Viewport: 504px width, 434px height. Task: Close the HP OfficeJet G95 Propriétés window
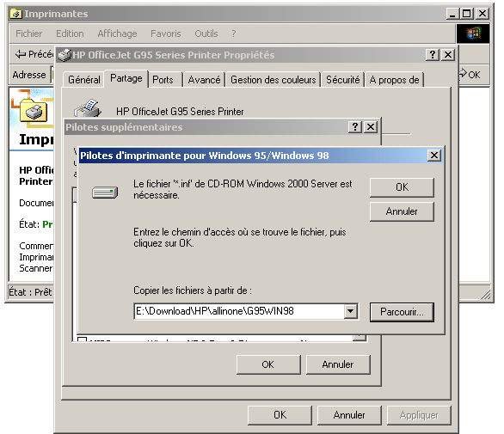tap(448, 55)
